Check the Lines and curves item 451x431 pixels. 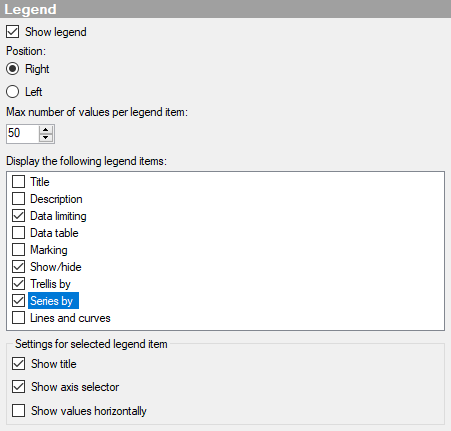pyautogui.click(x=18, y=318)
